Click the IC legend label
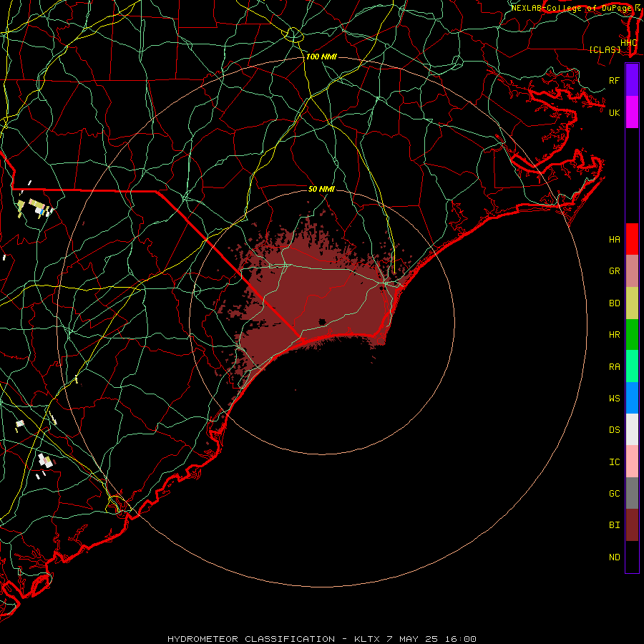This screenshot has width=644, height=644. tap(614, 462)
